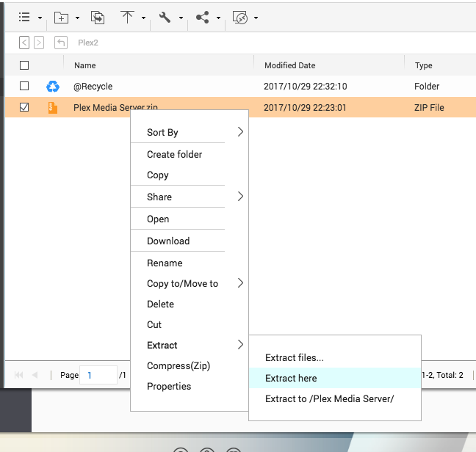Expand the share toolbar dropdown arrow
The image size is (476, 452).
(x=218, y=18)
